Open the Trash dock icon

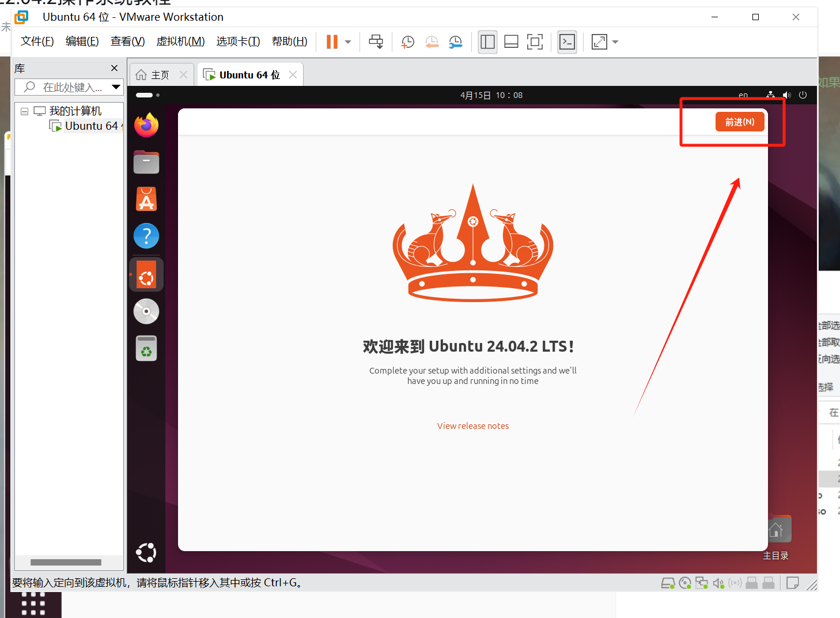point(146,348)
